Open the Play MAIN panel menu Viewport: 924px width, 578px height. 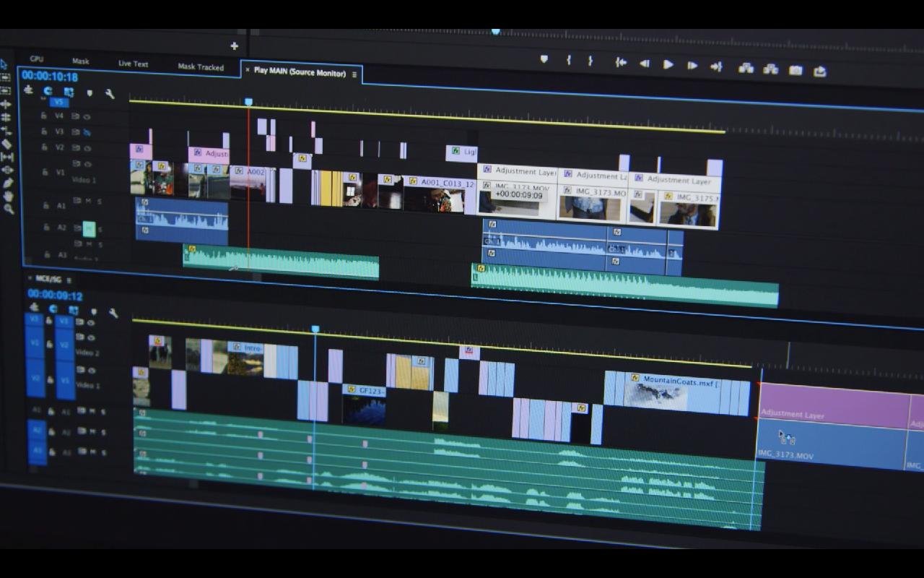355,74
